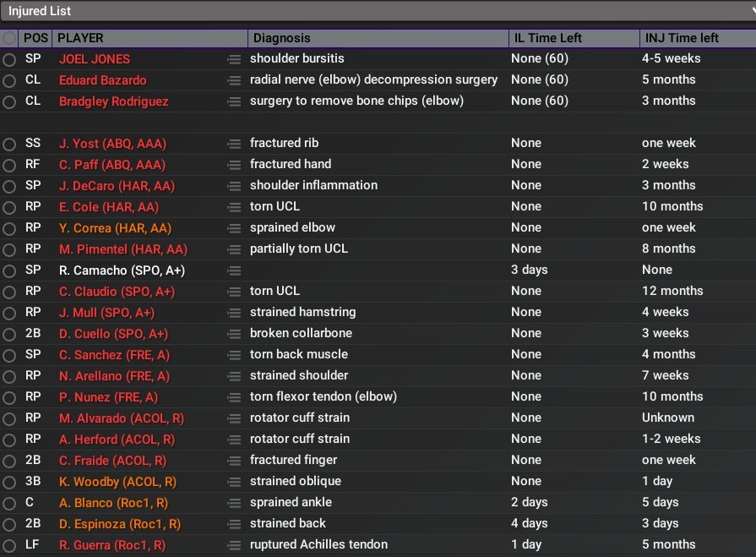Select the radio button for Joel Jones

coord(9,59)
